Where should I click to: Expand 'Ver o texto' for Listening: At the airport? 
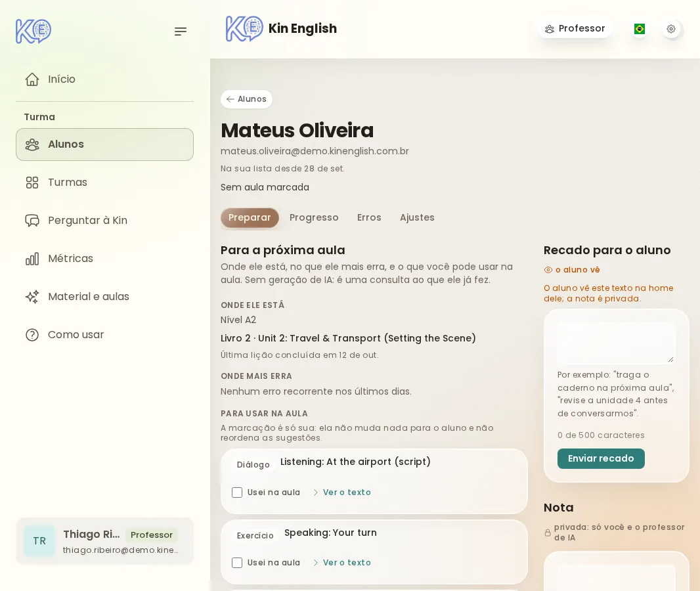342,492
